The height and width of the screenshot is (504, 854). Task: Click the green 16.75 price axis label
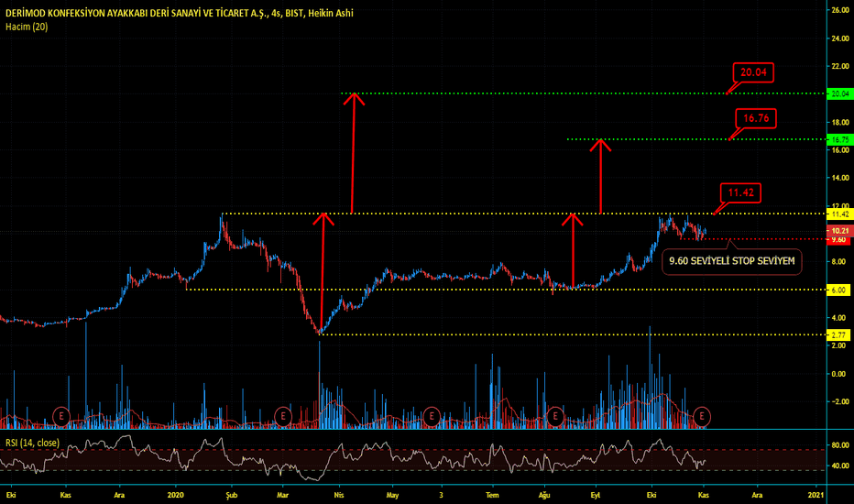click(840, 139)
